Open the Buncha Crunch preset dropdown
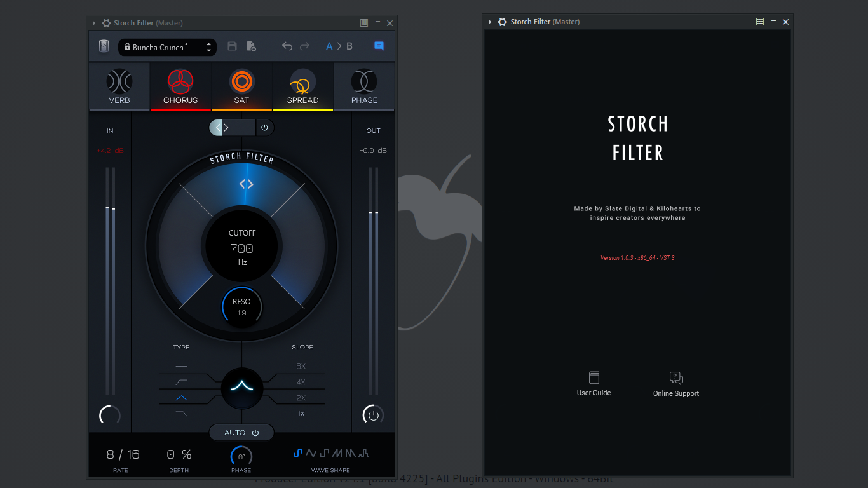868x488 pixels. (x=167, y=47)
